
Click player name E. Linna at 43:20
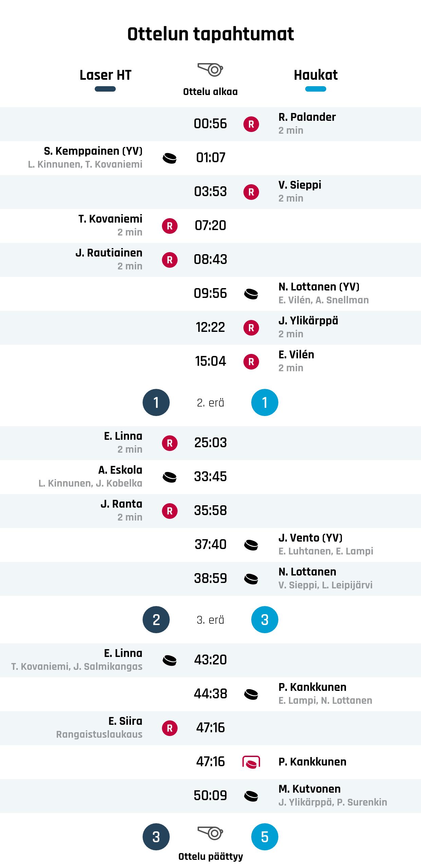[123, 653]
